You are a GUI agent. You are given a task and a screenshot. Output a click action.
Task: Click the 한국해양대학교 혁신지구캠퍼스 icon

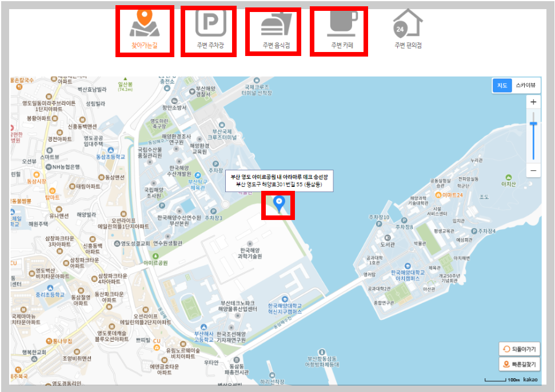click(x=285, y=299)
